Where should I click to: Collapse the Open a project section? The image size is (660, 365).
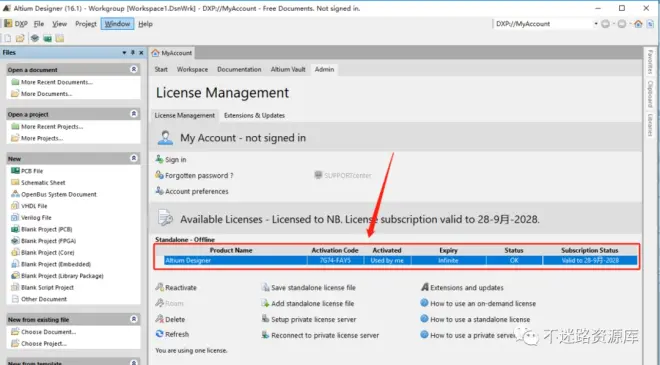(133, 114)
